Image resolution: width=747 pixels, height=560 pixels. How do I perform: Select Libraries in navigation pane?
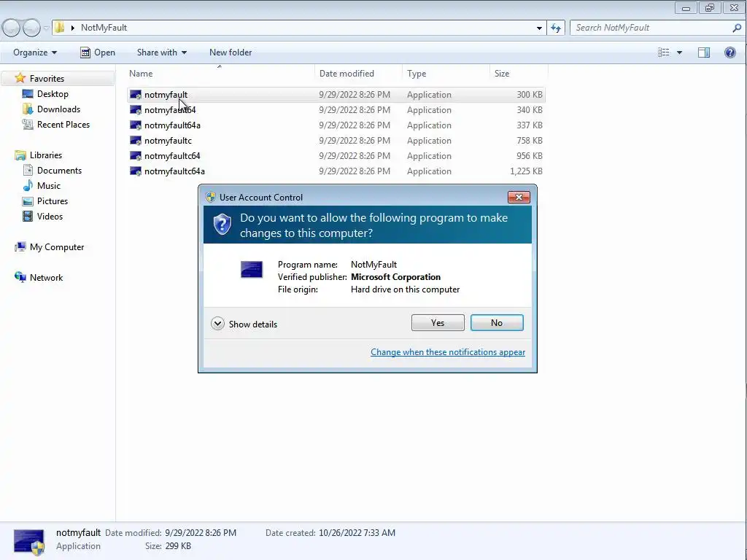pos(46,155)
